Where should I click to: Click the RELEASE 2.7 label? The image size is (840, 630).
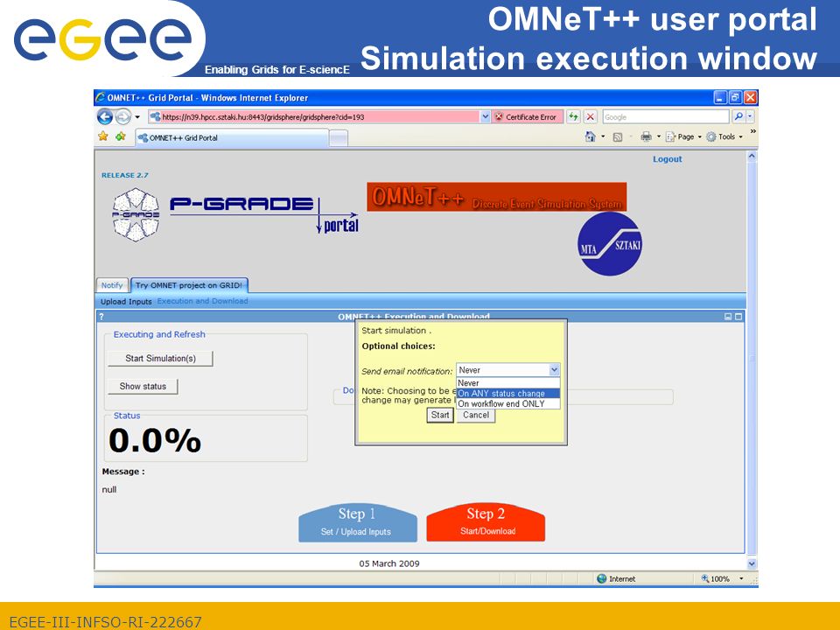(x=125, y=175)
